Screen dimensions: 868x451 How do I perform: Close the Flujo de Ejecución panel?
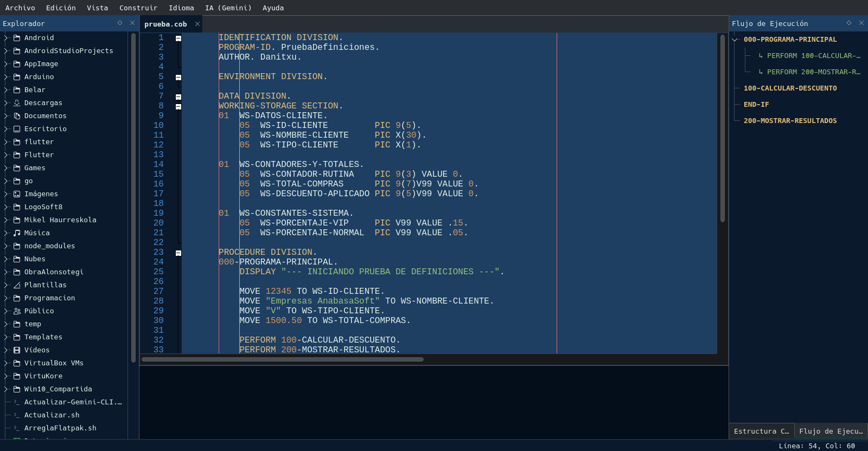[861, 23]
